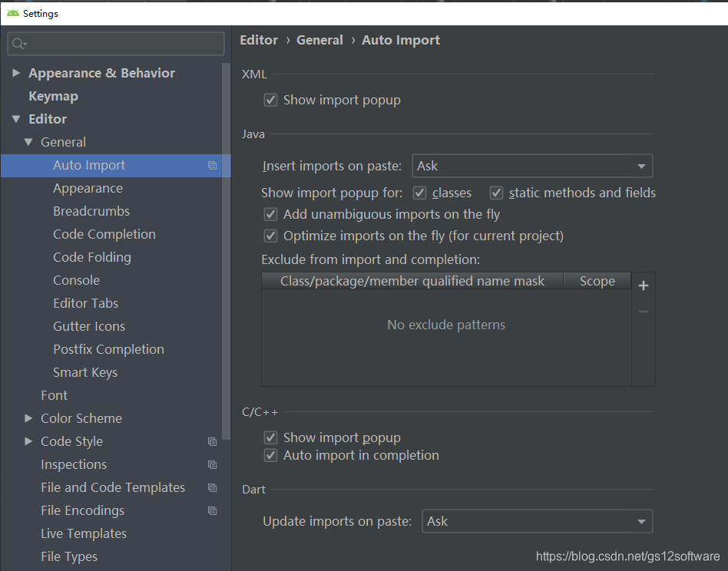Open the Editor Tabs settings page
The image size is (728, 571).
point(85,303)
